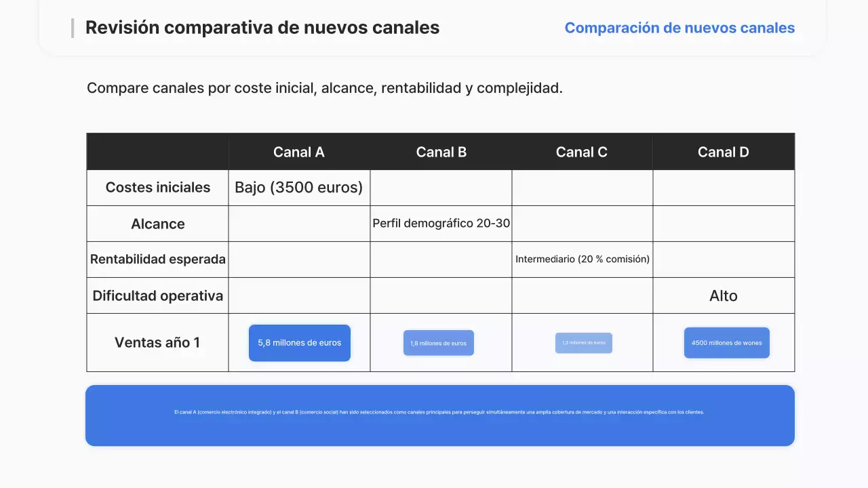Click the 'Canal D' column header
The width and height of the screenshot is (868, 488).
(x=724, y=152)
